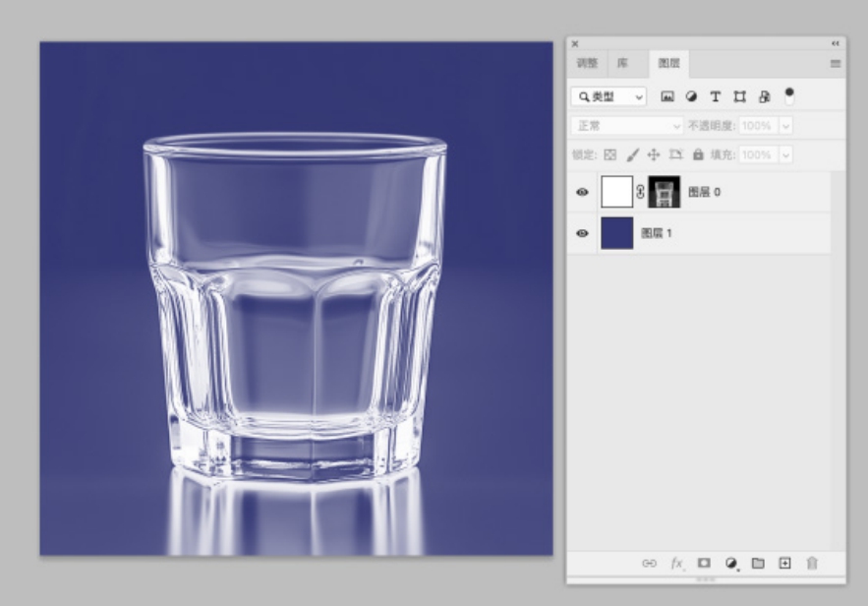Switch to the 库 tab

622,63
